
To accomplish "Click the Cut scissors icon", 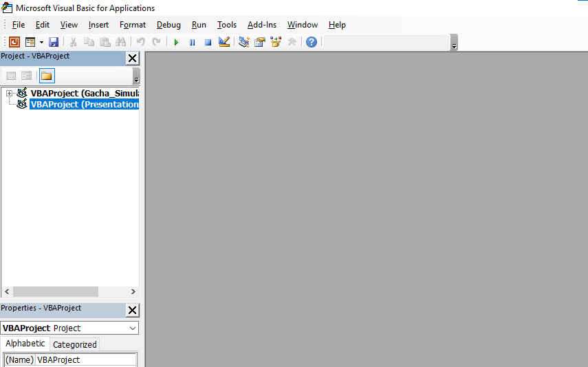I will (x=73, y=42).
